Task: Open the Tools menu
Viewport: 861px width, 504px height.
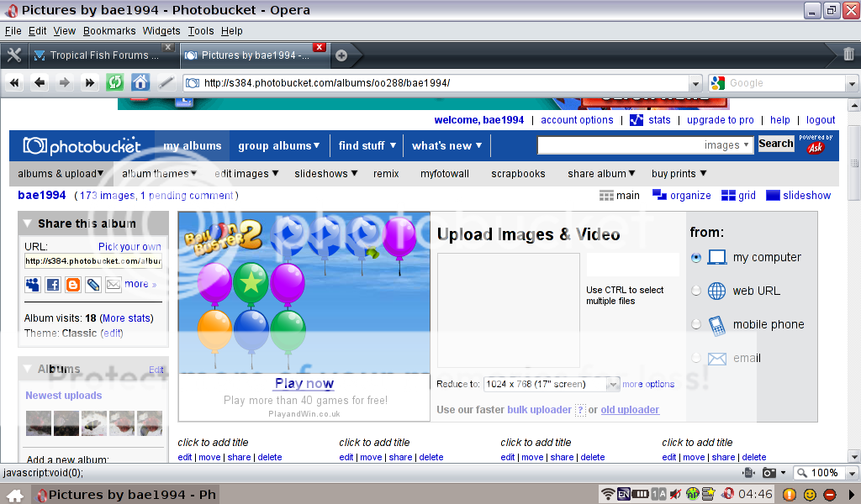Action: click(x=201, y=31)
